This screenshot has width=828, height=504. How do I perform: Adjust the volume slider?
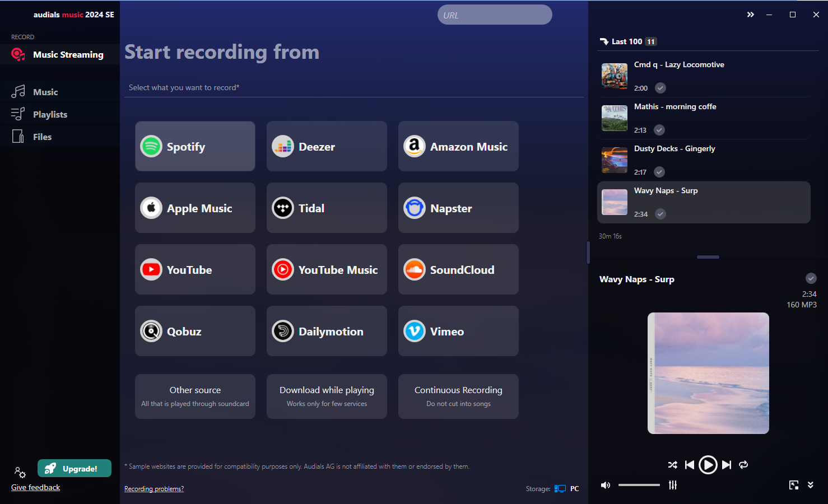point(639,485)
